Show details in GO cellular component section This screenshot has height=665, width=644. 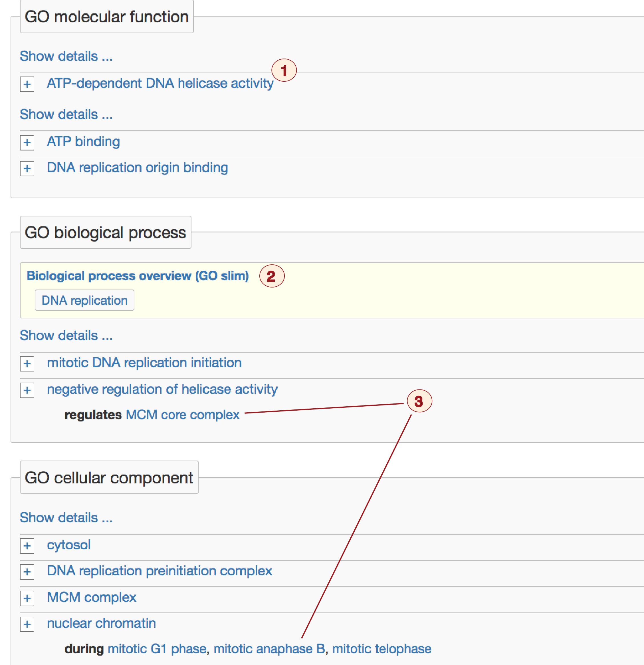click(66, 518)
